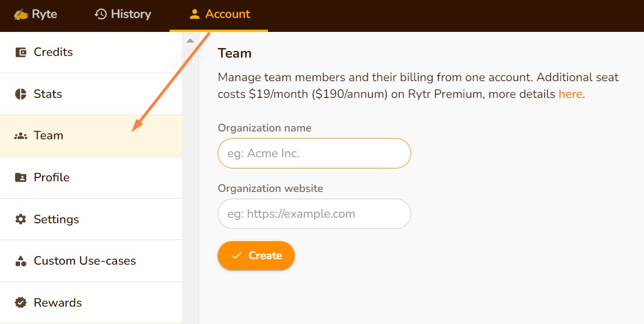Click the History clock icon
This screenshot has width=644, height=324.
(x=101, y=15)
